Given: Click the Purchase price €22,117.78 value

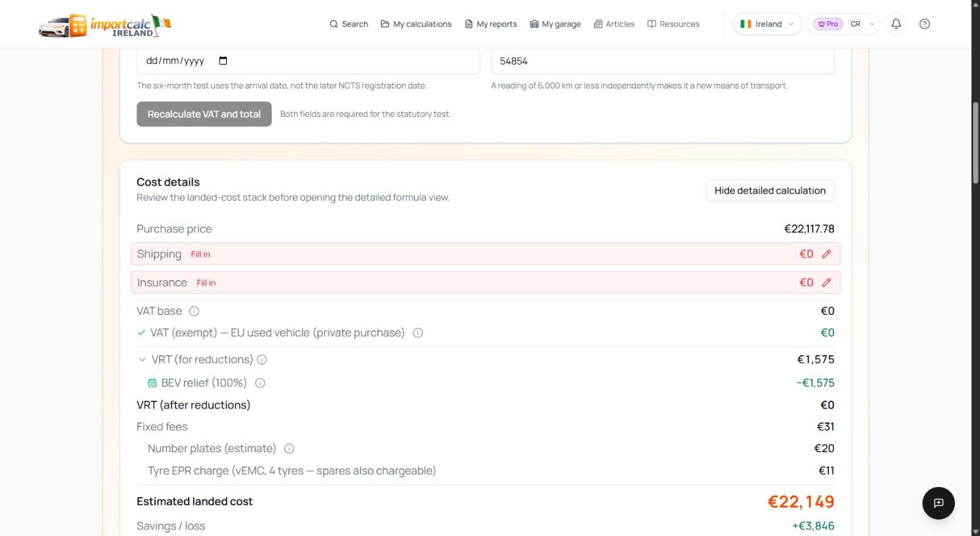Looking at the screenshot, I should [809, 229].
